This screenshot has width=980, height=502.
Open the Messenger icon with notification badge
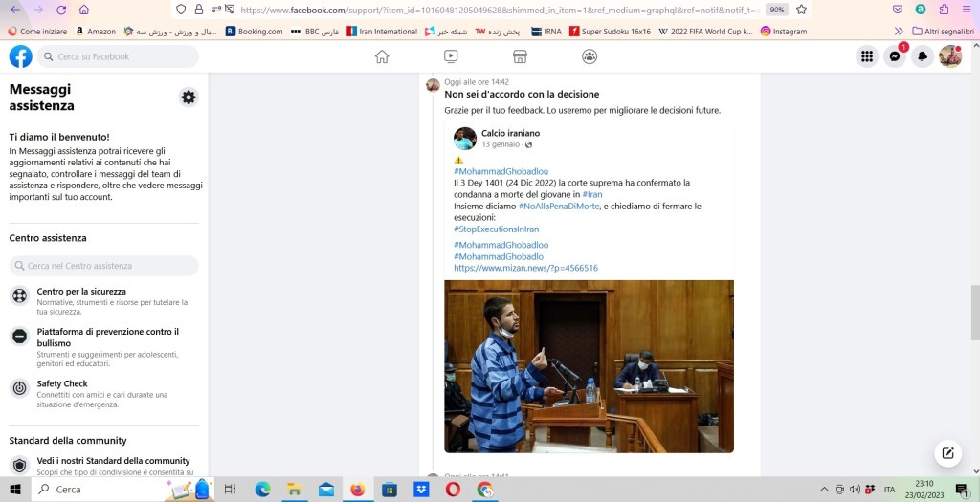[x=895, y=56]
